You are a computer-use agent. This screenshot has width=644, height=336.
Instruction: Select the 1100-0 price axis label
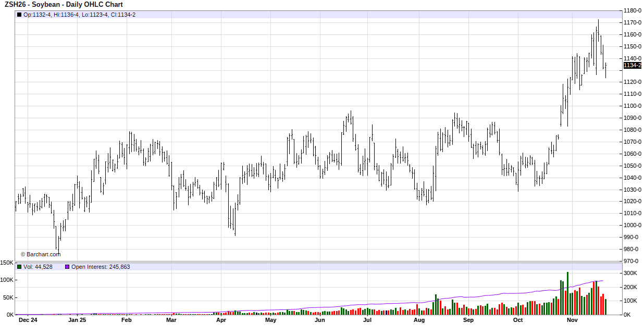[x=633, y=106]
